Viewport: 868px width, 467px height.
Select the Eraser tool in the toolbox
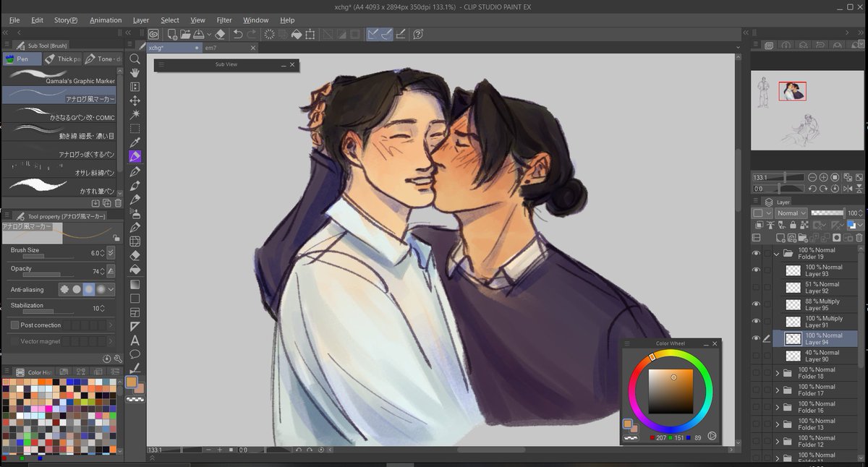[135, 255]
